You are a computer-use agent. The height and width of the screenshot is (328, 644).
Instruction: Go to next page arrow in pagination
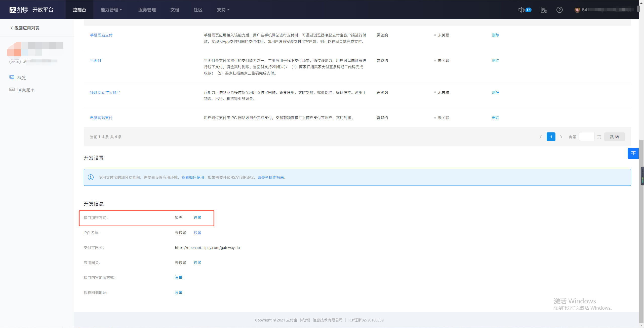[561, 137]
